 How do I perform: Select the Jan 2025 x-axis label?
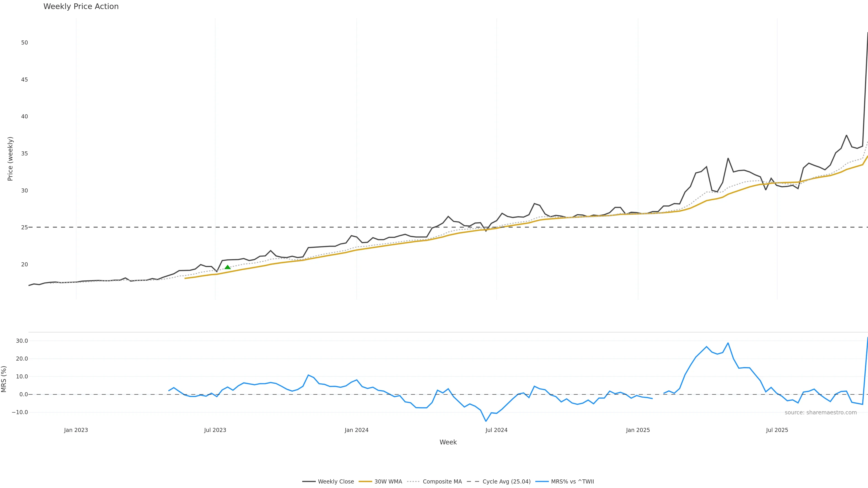click(x=638, y=430)
